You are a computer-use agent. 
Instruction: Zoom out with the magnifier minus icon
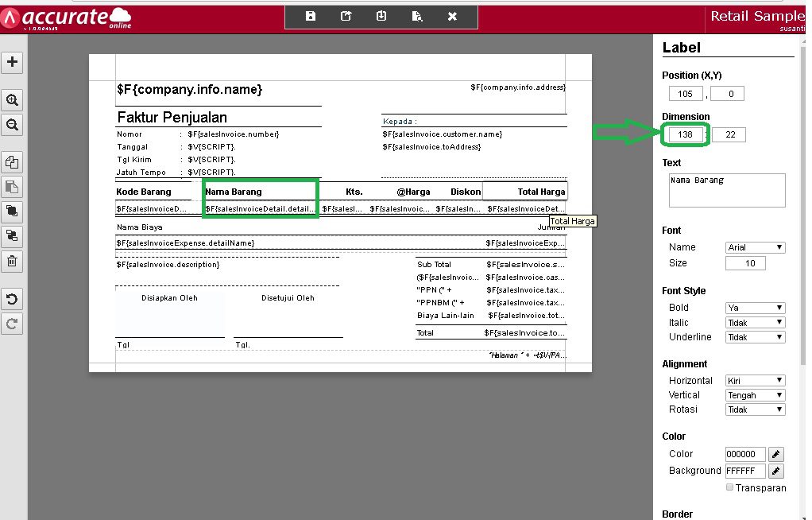tap(13, 125)
